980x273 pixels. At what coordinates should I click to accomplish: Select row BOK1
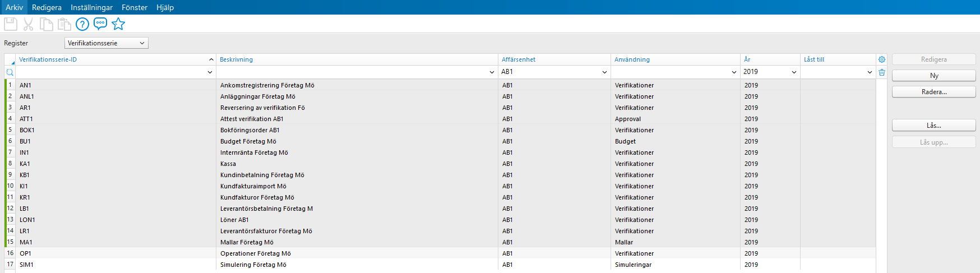point(440,130)
